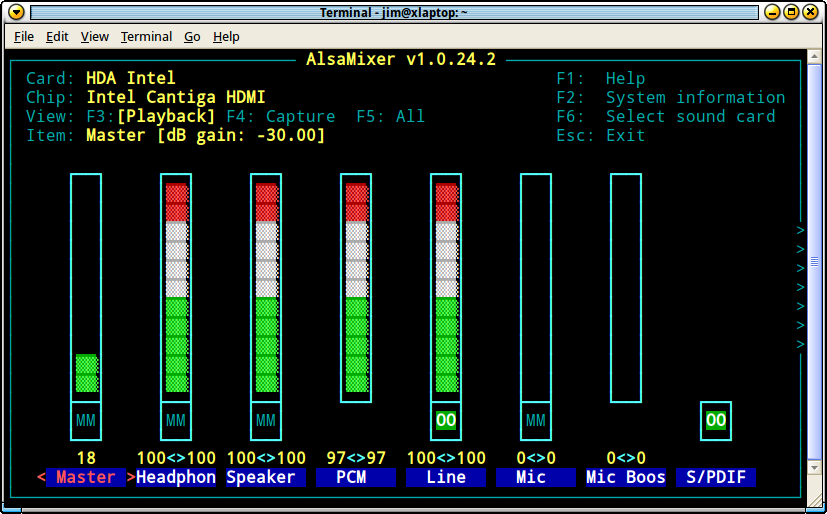Click the AlsaMixer v1.0.24.2 title
This screenshot has height=514, width=827.
(401, 59)
